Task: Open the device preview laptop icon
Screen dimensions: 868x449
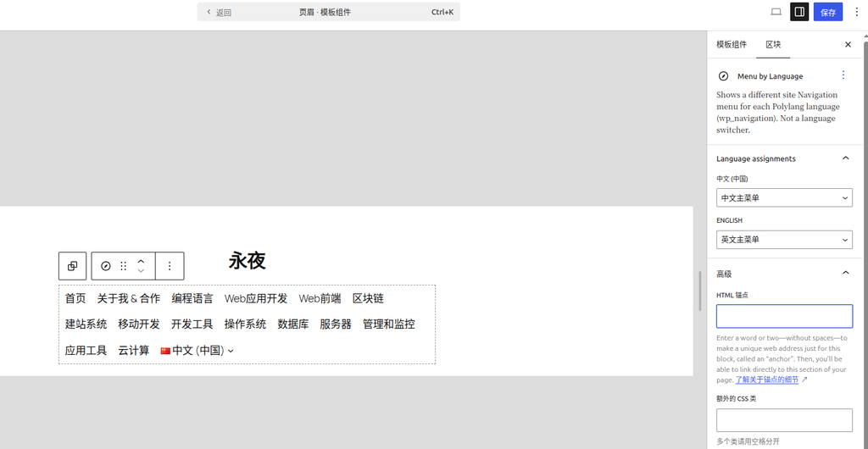Action: pyautogui.click(x=776, y=12)
